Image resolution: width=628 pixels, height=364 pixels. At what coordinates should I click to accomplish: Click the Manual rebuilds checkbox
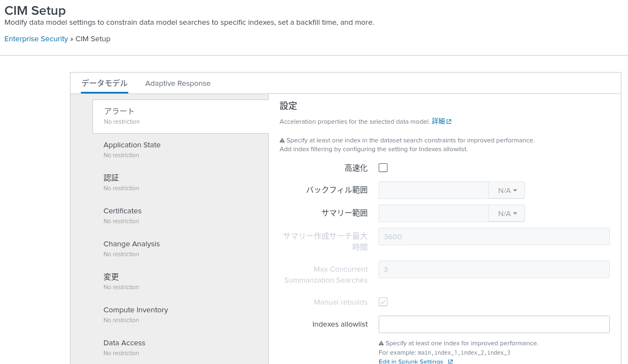[x=383, y=302]
